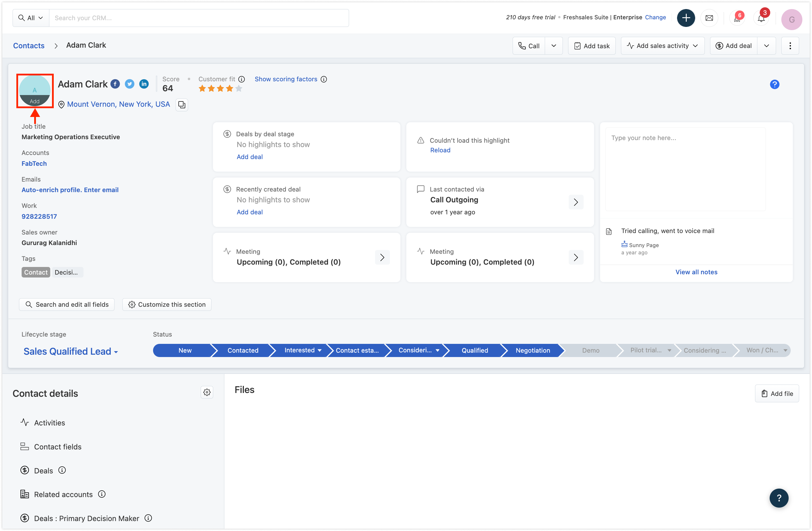Open Adam Clark's Facebook profile icon
Viewport: 812px width, 531px height.
(x=115, y=84)
